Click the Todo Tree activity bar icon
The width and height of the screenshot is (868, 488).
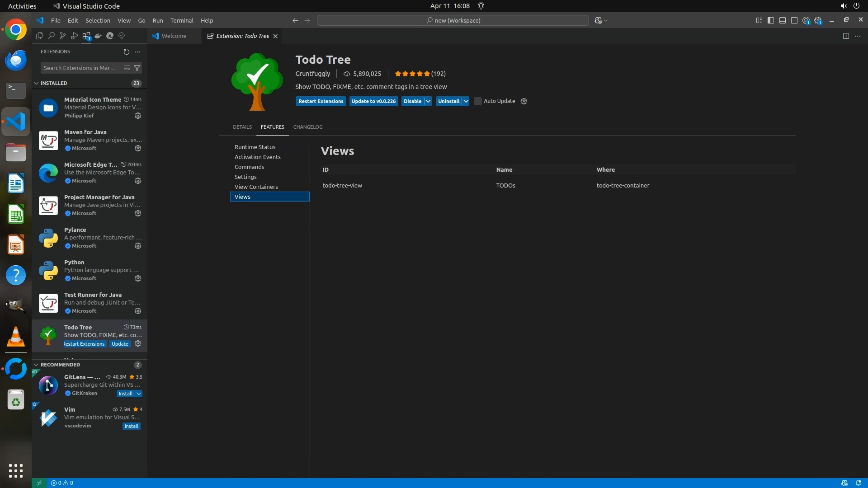tap(121, 36)
